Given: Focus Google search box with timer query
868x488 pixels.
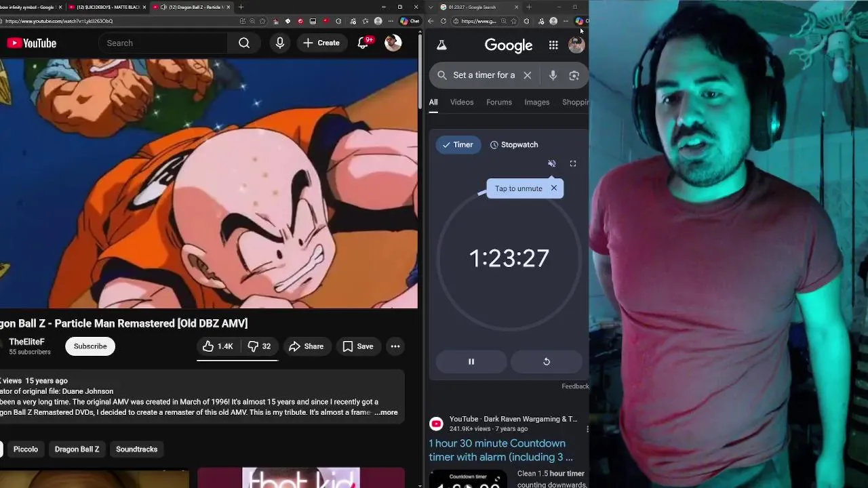Looking at the screenshot, I should (x=484, y=75).
